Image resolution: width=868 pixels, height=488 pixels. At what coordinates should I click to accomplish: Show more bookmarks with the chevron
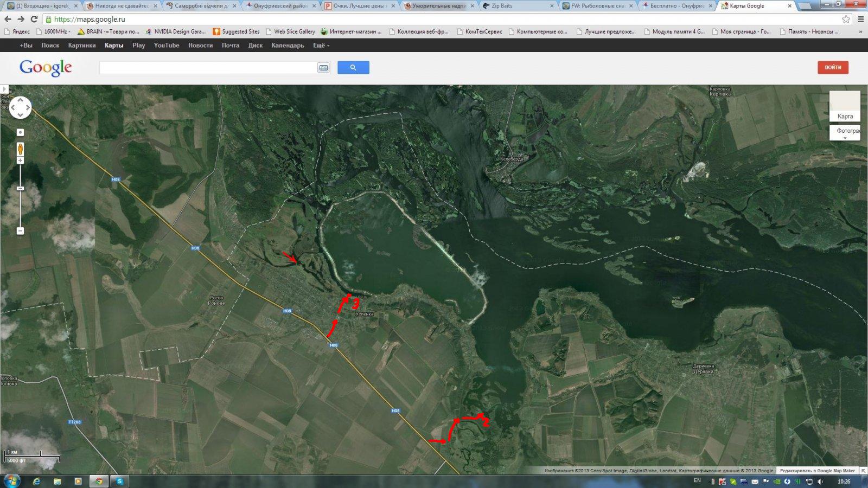click(860, 31)
